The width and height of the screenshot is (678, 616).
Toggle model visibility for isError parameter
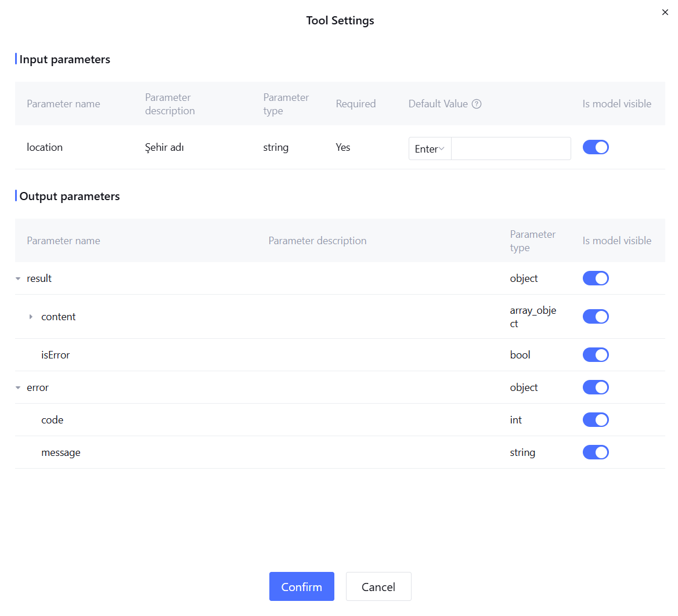tap(596, 355)
